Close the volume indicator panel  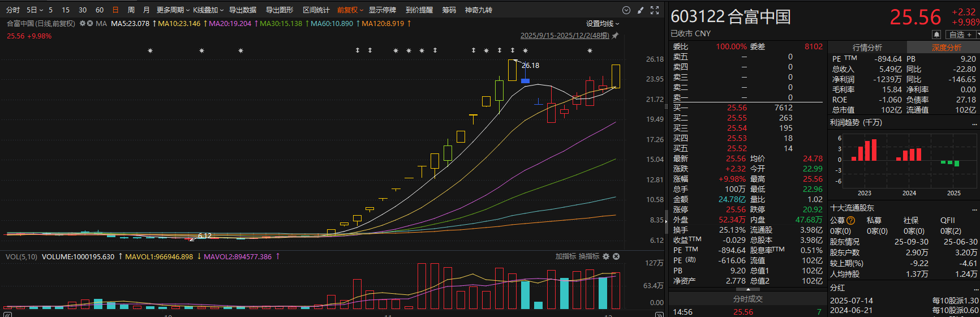click(x=616, y=256)
